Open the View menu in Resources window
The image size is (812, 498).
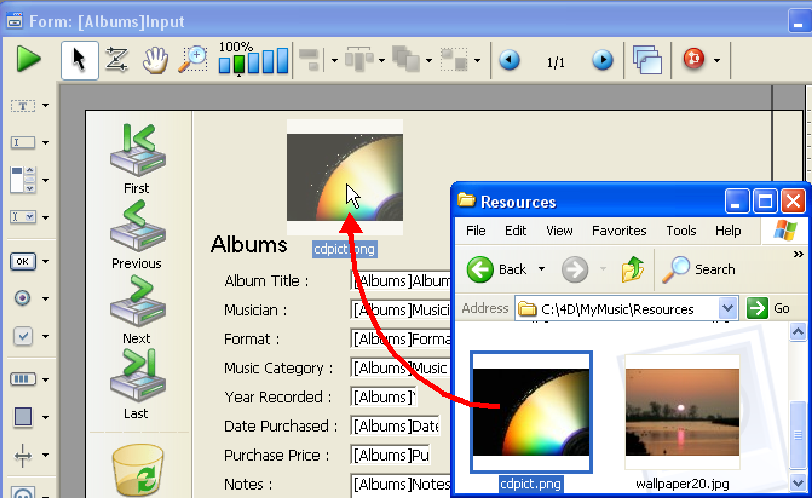click(559, 230)
